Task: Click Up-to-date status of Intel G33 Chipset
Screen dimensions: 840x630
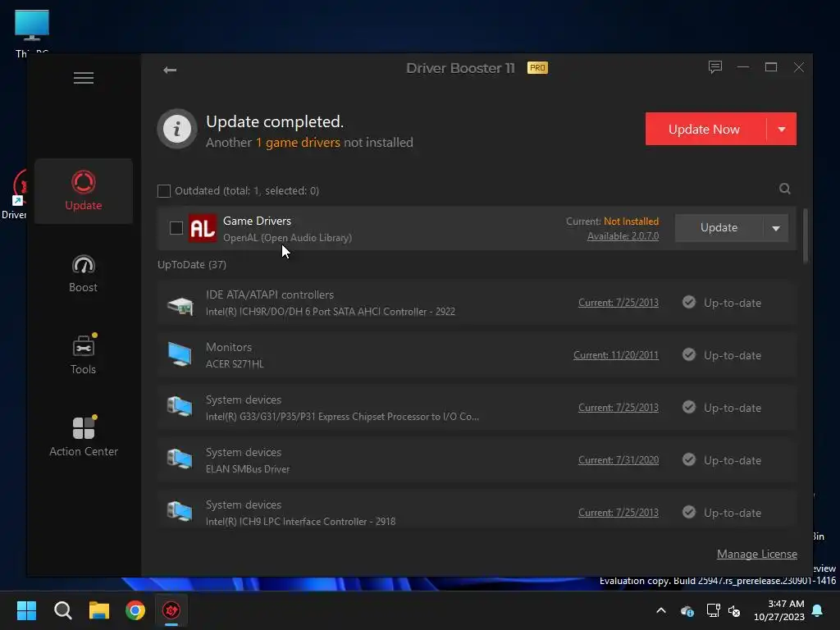Action: [x=733, y=409]
